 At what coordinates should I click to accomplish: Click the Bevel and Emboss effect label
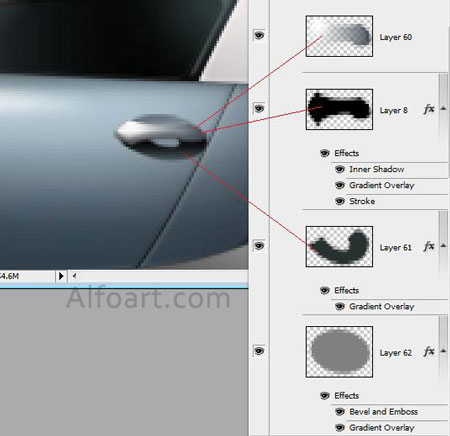(x=383, y=412)
